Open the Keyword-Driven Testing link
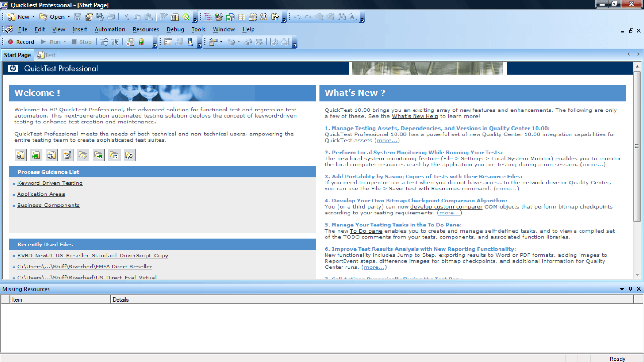This screenshot has height=362, width=644. pyautogui.click(x=50, y=183)
